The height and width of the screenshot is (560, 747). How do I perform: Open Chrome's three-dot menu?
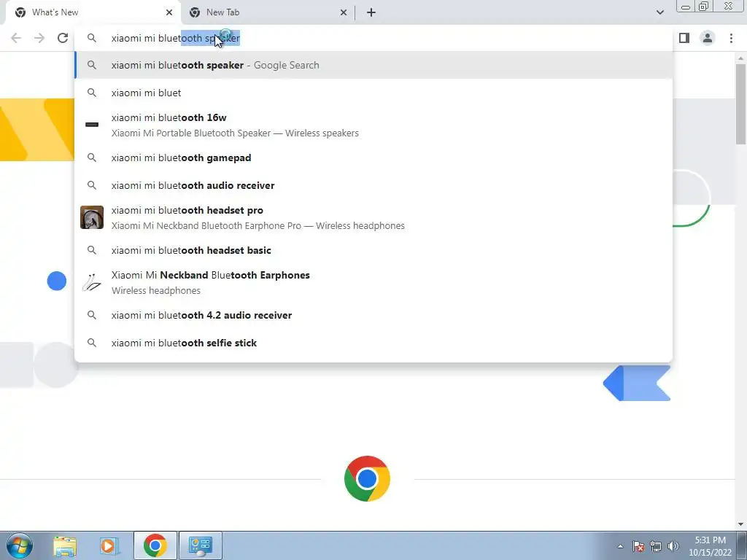[731, 38]
